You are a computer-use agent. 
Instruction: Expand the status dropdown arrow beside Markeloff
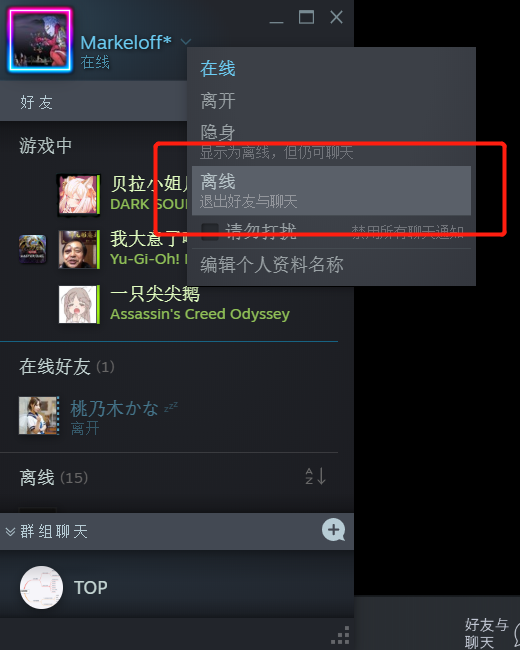point(186,41)
